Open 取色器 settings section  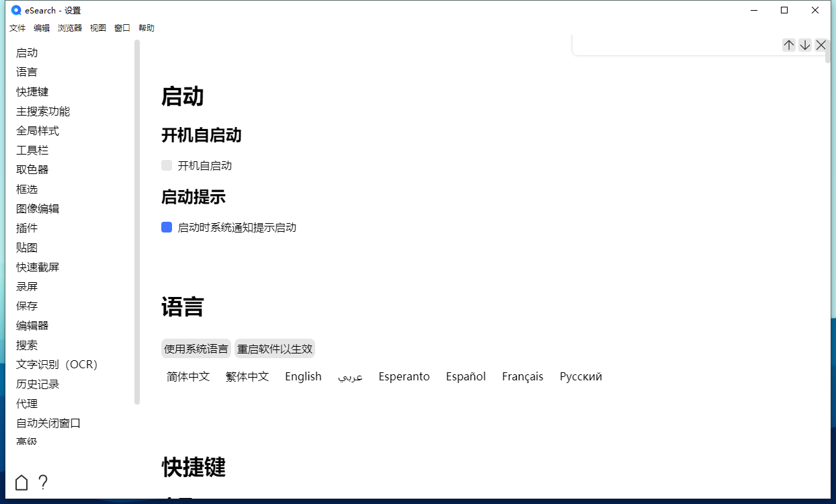(32, 169)
